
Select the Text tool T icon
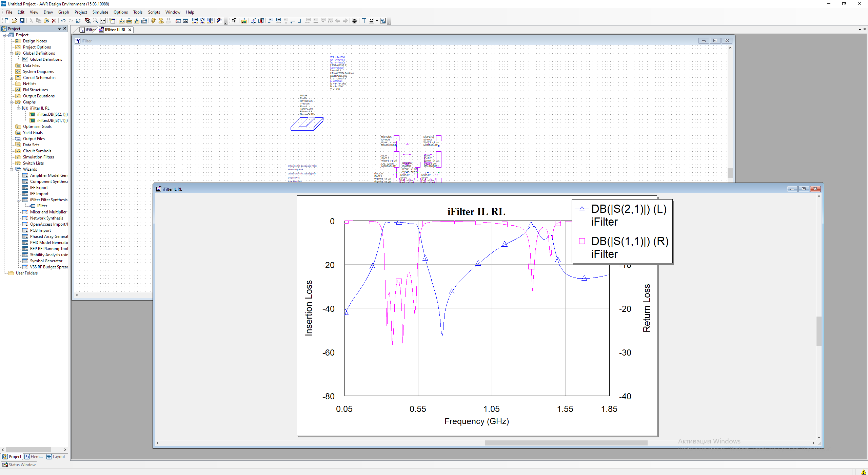click(364, 21)
